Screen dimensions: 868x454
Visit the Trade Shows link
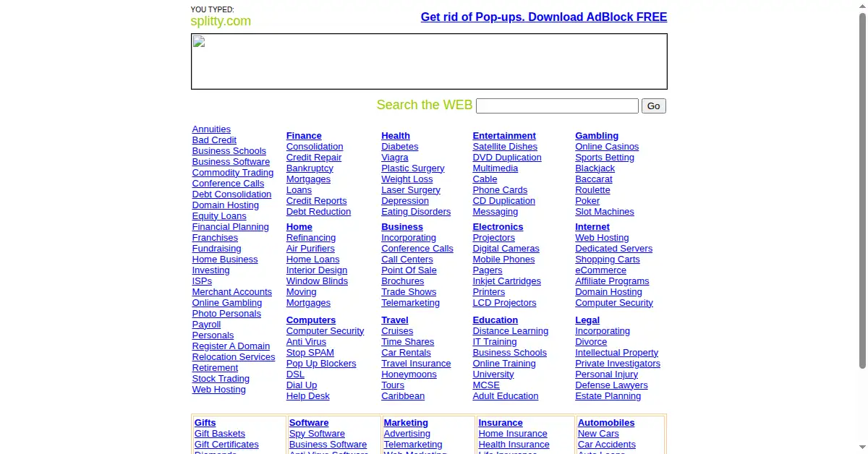tap(409, 292)
